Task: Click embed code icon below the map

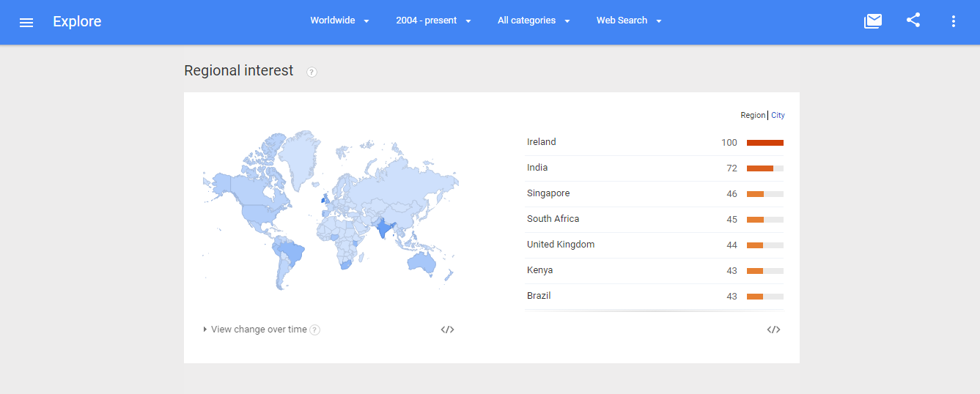Action: coord(447,330)
